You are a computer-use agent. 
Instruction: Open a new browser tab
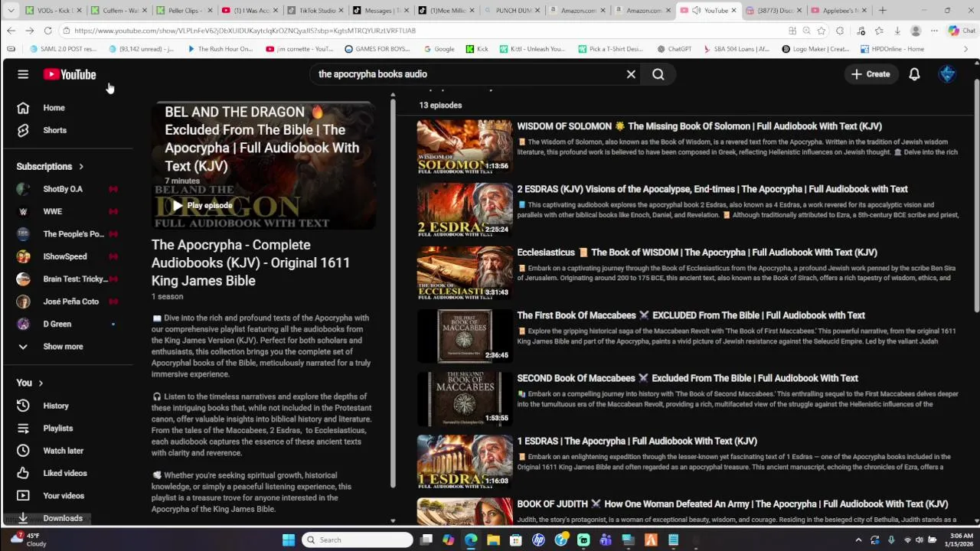click(883, 11)
